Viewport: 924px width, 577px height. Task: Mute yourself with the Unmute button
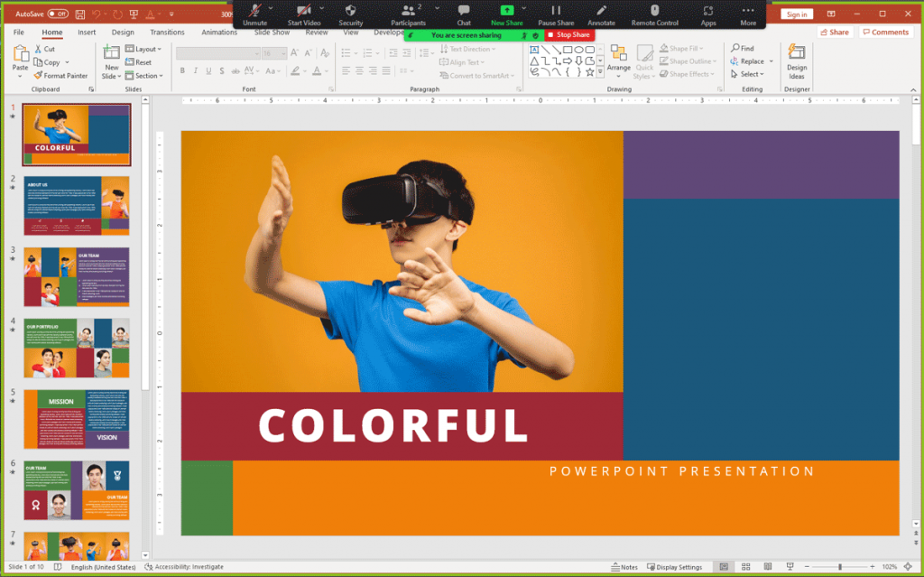tap(256, 14)
